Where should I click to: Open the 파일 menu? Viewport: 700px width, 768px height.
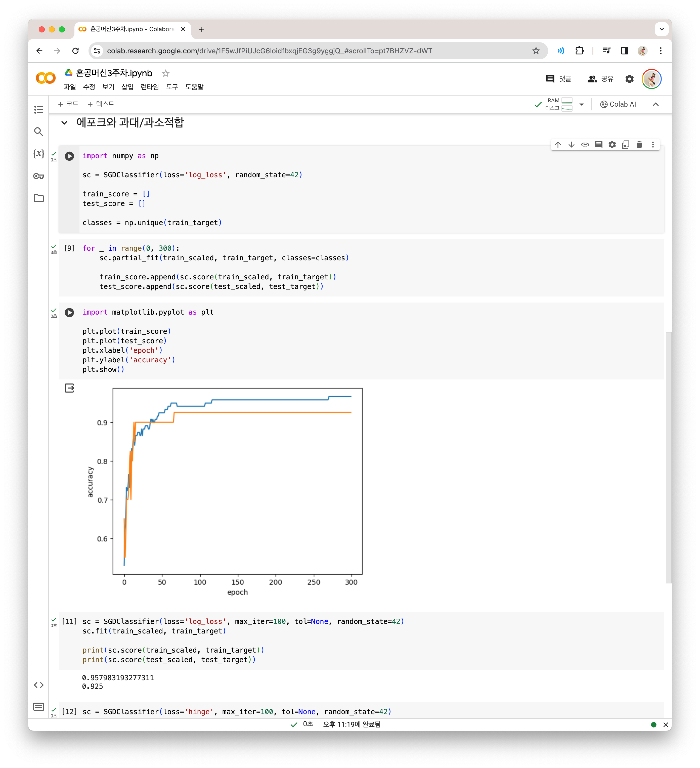[x=70, y=87]
